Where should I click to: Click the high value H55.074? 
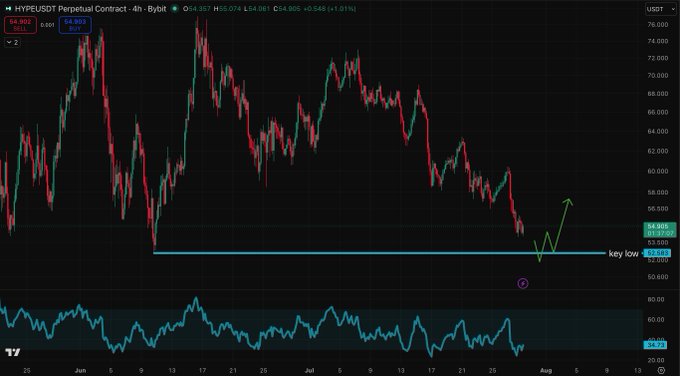227,9
